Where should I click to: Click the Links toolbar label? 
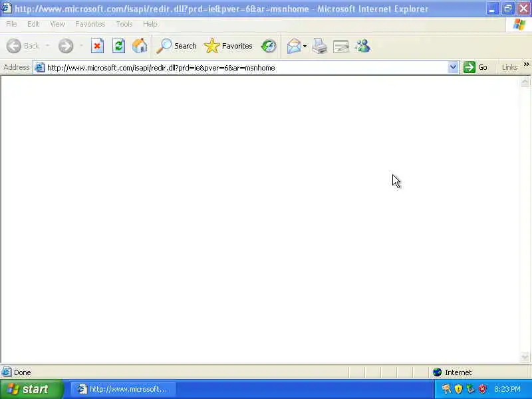(509, 67)
